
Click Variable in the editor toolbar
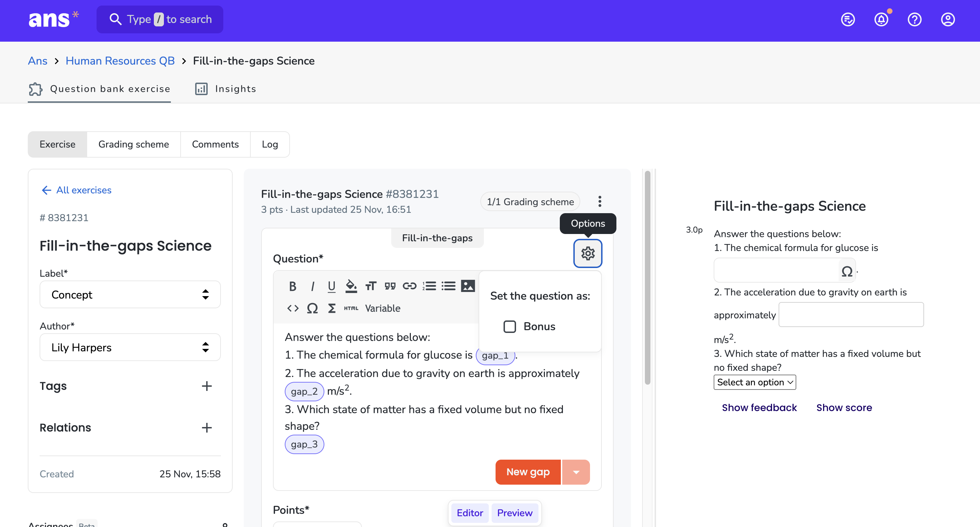click(382, 308)
